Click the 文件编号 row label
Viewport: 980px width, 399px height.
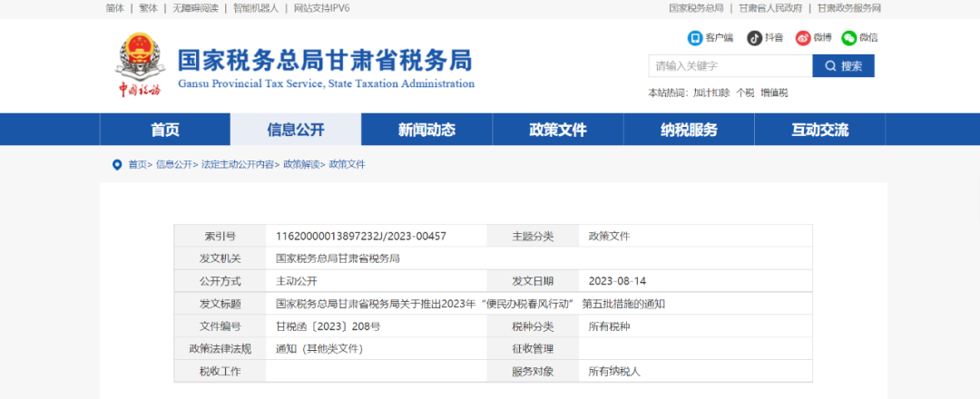pos(220,326)
